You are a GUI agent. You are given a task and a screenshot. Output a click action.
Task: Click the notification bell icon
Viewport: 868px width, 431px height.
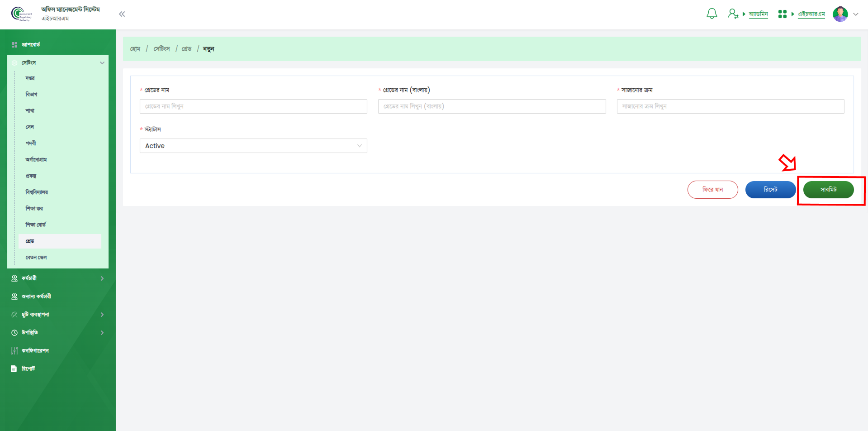711,14
